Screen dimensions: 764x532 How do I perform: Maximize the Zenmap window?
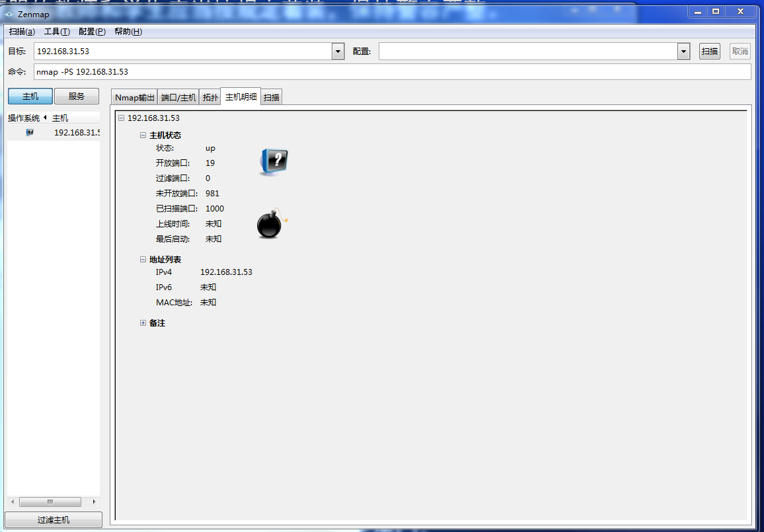tap(715, 12)
